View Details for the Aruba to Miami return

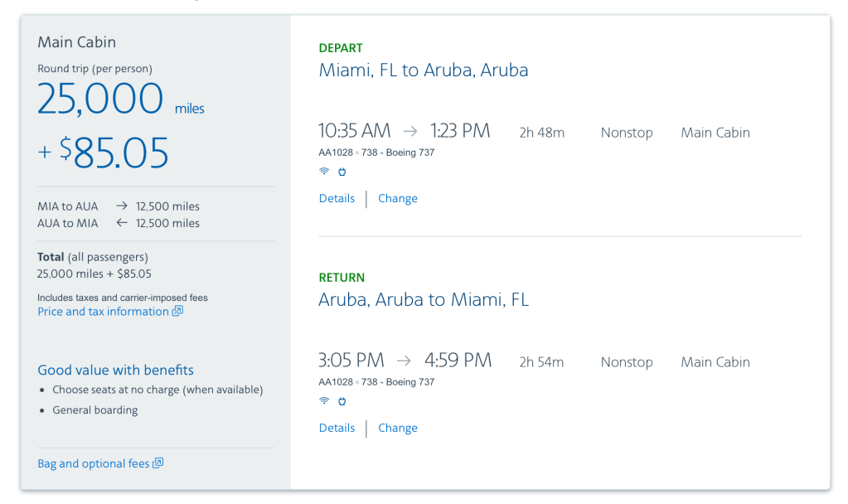[337, 429]
